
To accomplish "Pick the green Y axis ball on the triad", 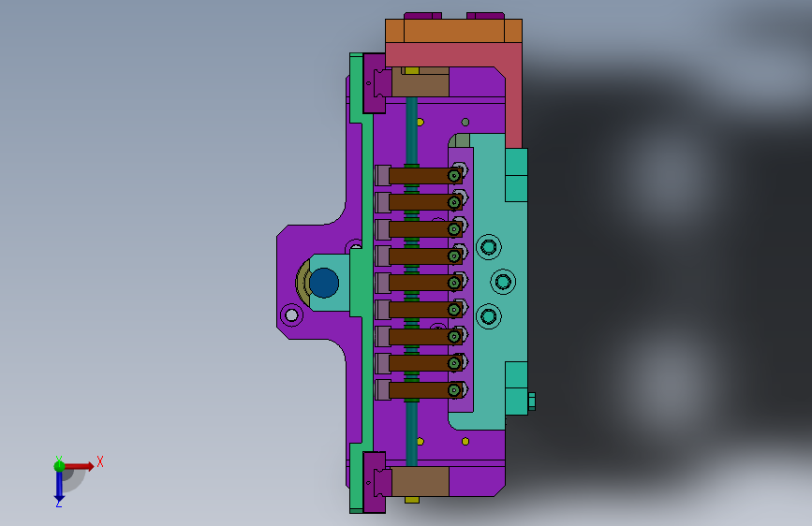I will click(x=59, y=466).
